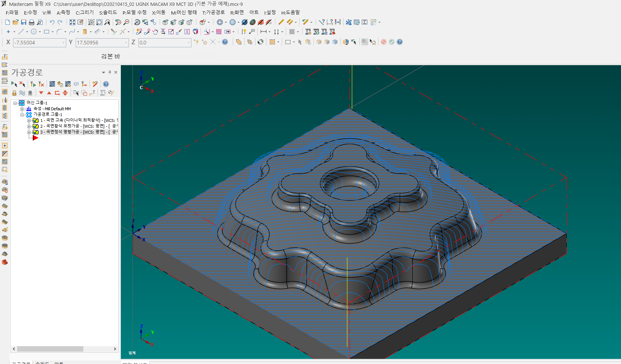Verify selected operations icon

(60, 84)
